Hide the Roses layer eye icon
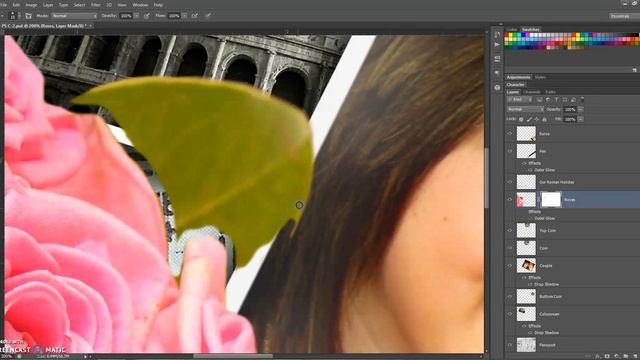 (x=510, y=200)
